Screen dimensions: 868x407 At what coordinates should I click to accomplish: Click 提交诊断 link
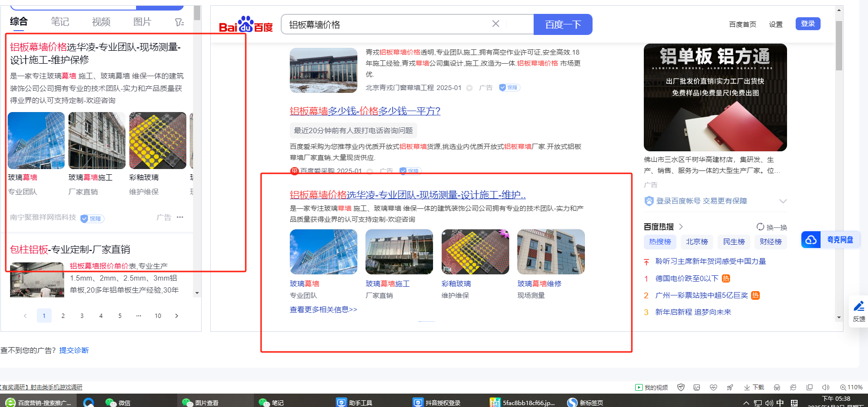pyautogui.click(x=74, y=350)
